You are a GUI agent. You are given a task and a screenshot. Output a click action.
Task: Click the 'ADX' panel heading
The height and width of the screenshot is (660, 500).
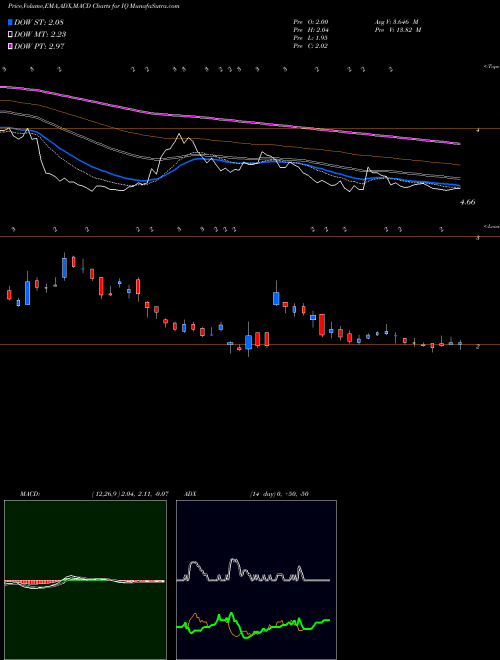[x=190, y=494]
